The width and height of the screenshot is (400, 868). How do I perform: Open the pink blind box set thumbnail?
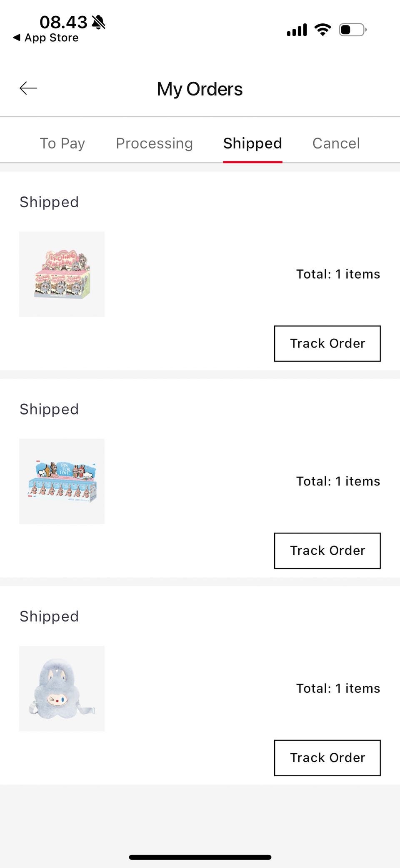pyautogui.click(x=62, y=274)
